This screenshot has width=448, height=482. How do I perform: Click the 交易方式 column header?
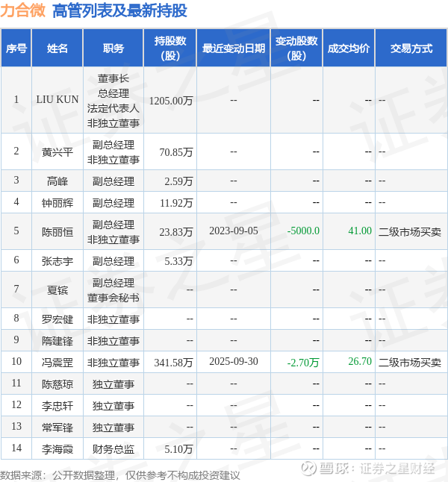[x=411, y=48]
